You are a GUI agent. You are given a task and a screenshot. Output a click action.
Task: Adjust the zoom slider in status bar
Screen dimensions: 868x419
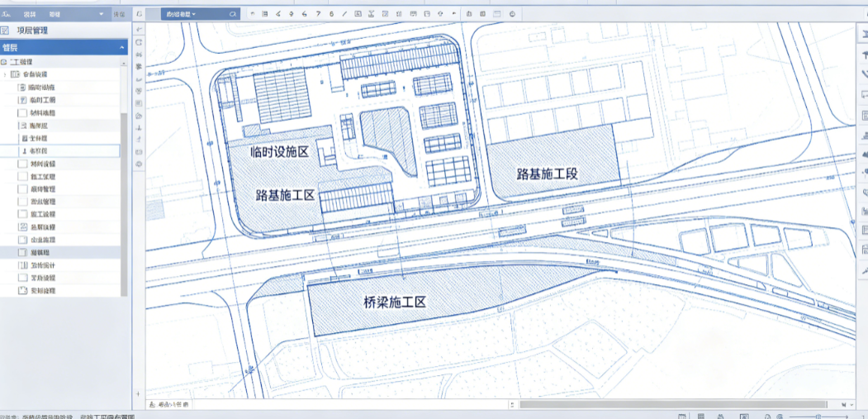point(820,416)
